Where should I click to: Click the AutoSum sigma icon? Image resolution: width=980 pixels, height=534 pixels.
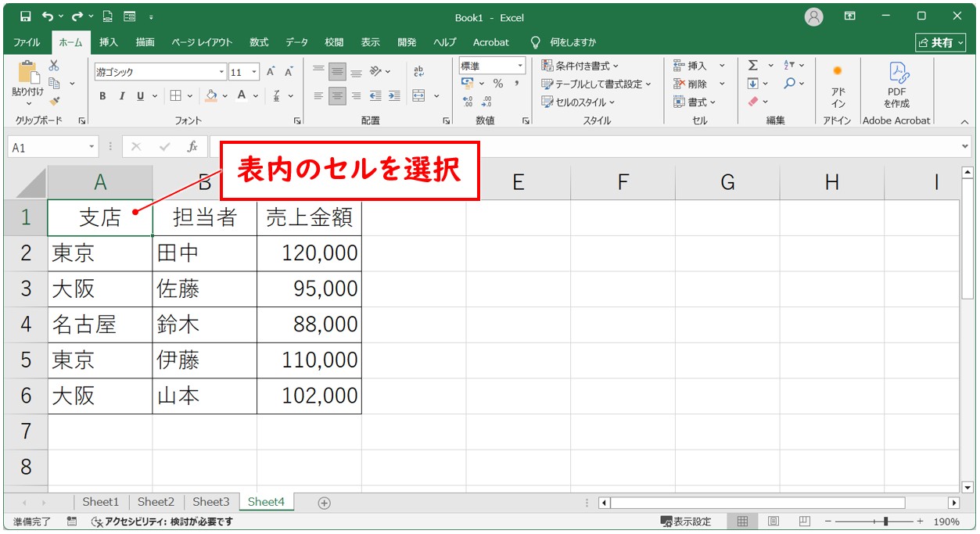[752, 66]
